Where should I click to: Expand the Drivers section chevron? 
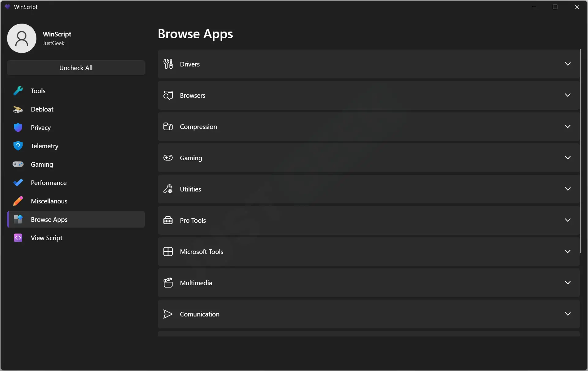coord(568,64)
